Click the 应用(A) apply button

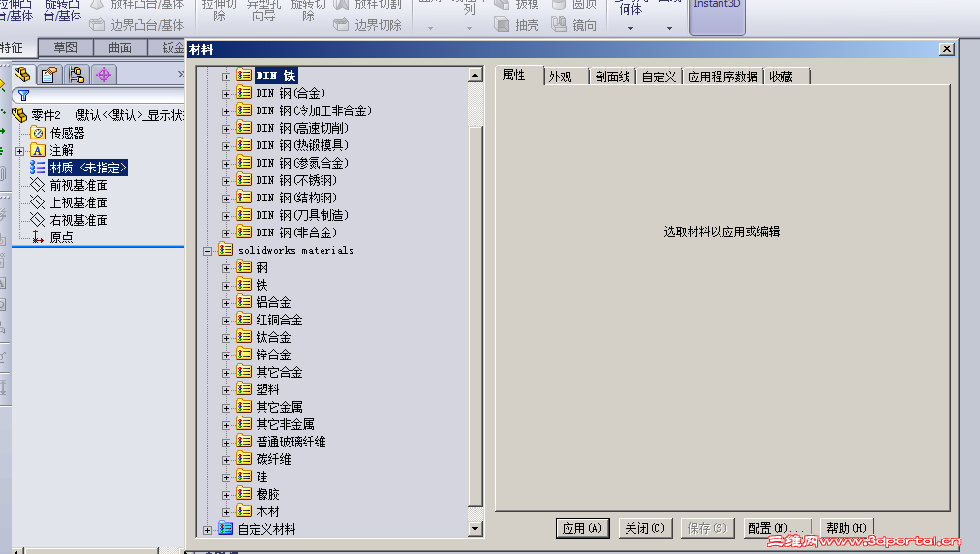click(x=583, y=528)
